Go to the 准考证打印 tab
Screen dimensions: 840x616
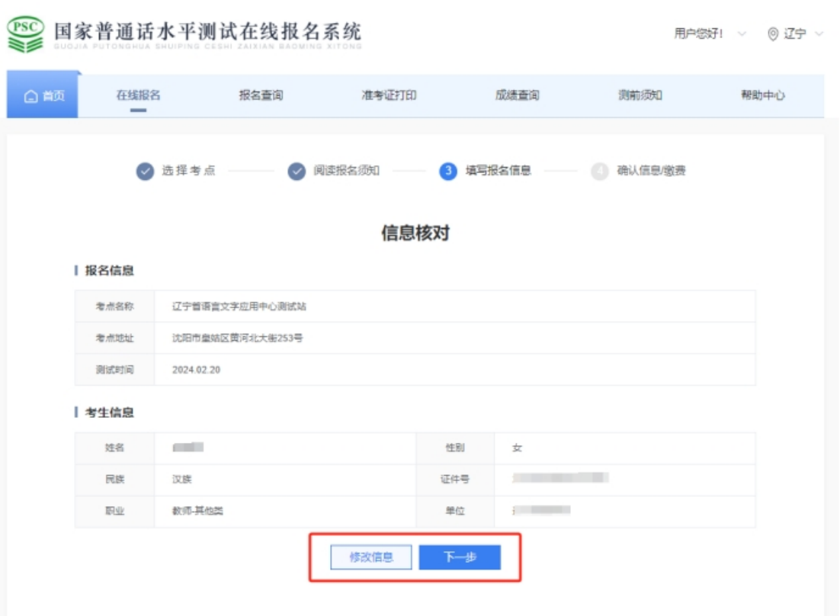(389, 95)
